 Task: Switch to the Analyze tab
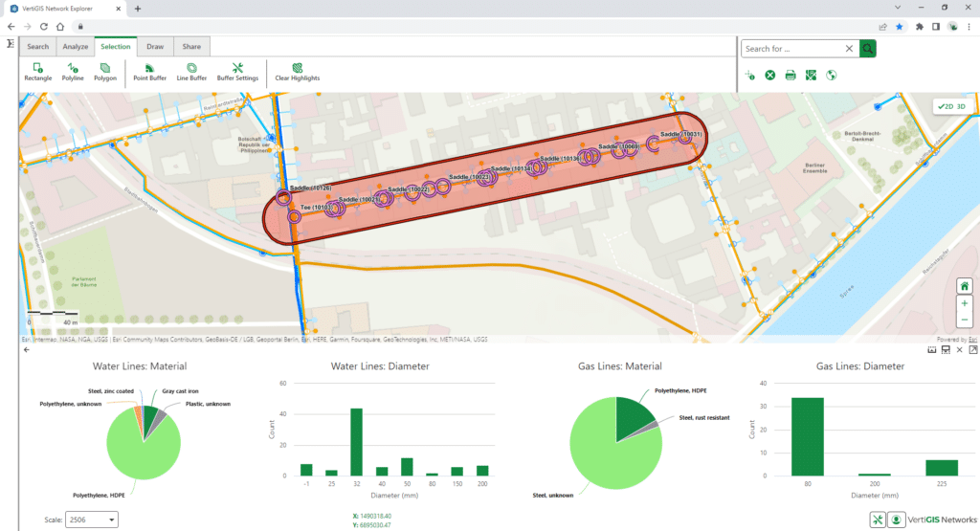coord(75,47)
